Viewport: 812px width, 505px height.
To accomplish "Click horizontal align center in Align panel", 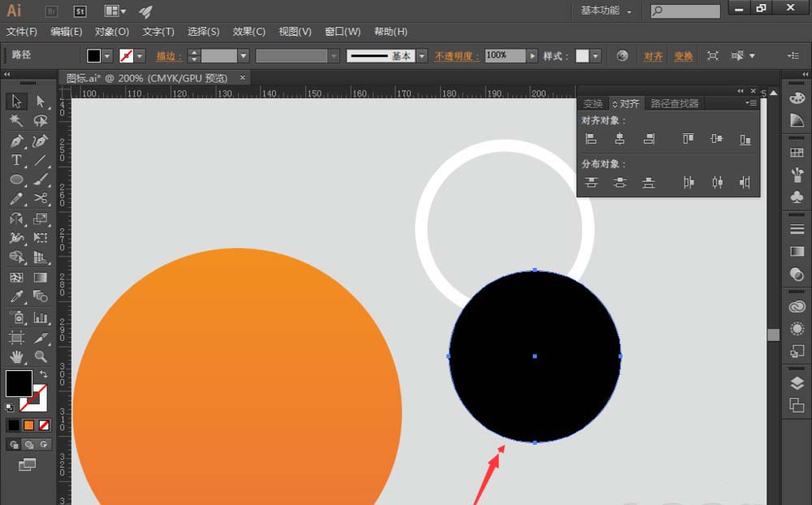I will pyautogui.click(x=620, y=139).
